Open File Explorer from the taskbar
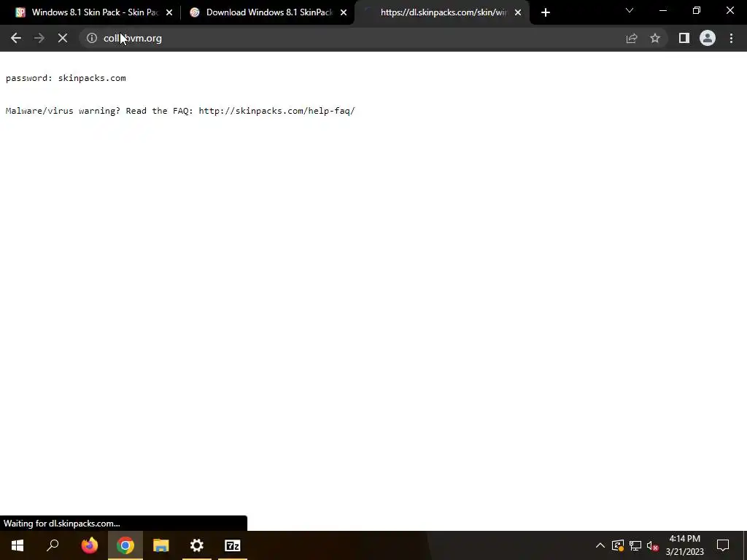Viewport: 747px width, 560px height. coord(161,545)
